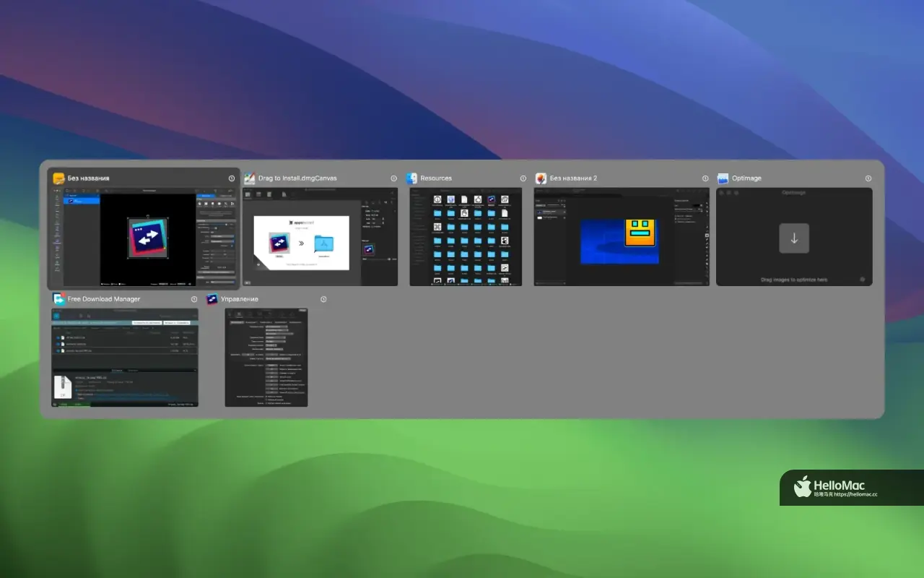Click the "Resources" title text

(436, 178)
